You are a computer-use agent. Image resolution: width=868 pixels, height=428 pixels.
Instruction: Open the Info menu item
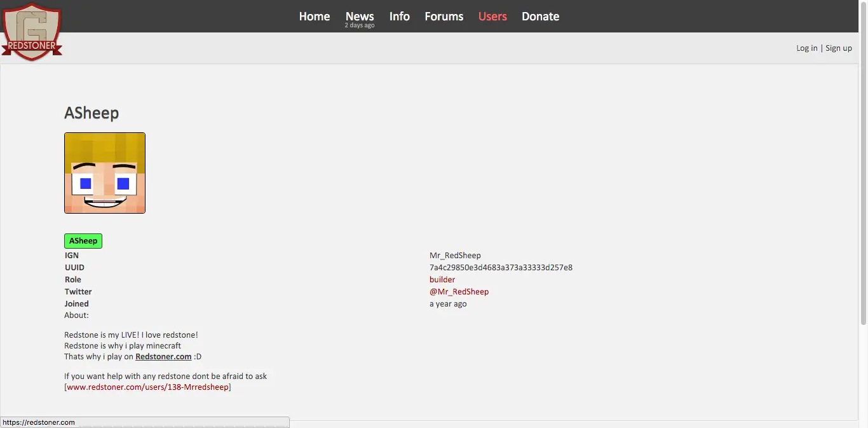pyautogui.click(x=399, y=17)
